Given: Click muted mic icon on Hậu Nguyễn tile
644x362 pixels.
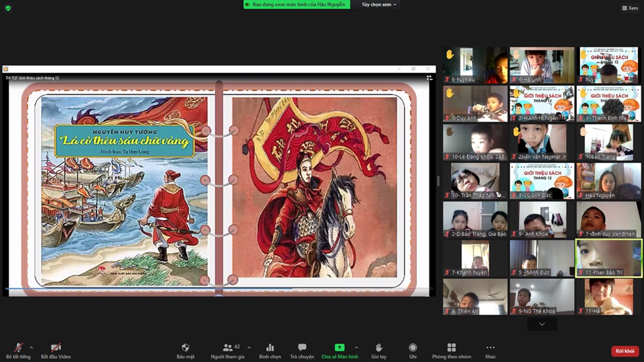Looking at the screenshot, I should coord(581,195).
